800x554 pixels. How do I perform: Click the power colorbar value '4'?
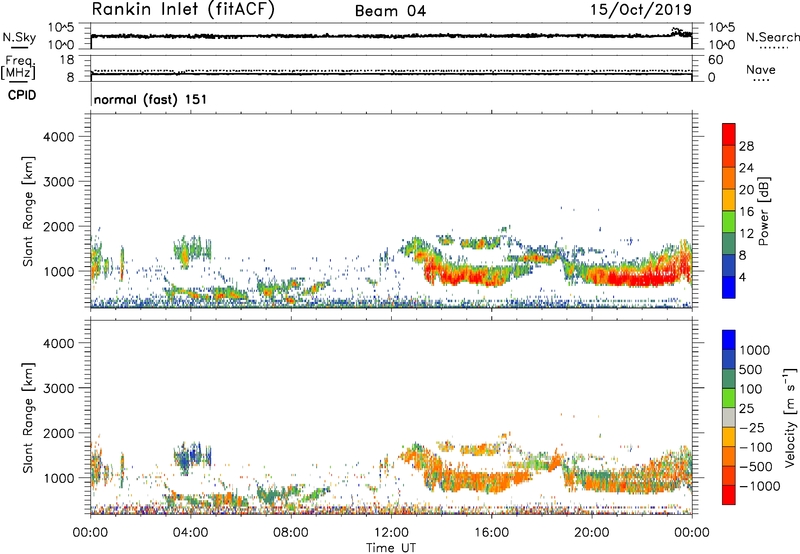(x=742, y=277)
